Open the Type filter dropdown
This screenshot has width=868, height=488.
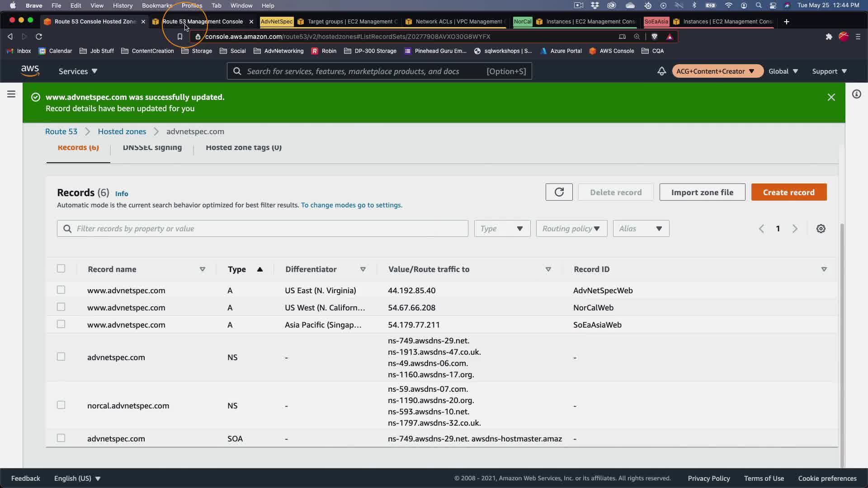point(502,229)
